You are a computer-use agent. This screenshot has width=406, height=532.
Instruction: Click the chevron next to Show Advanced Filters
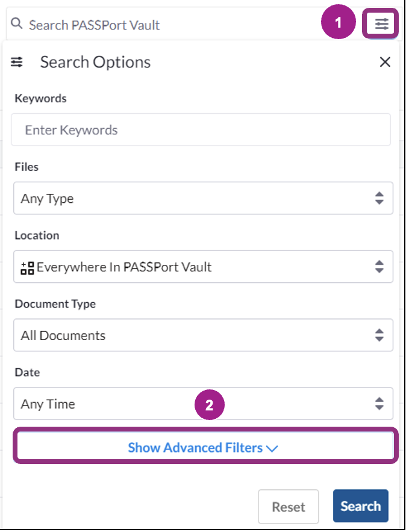pyautogui.click(x=273, y=448)
